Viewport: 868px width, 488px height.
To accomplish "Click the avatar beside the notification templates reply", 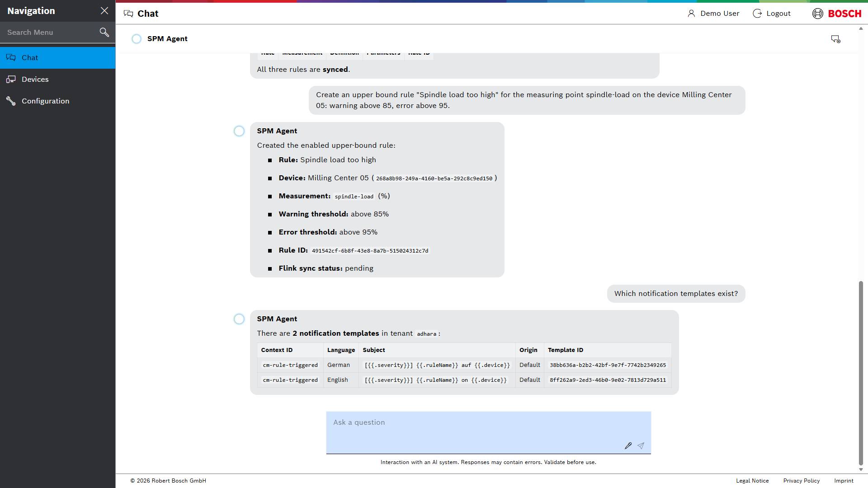I will click(239, 319).
